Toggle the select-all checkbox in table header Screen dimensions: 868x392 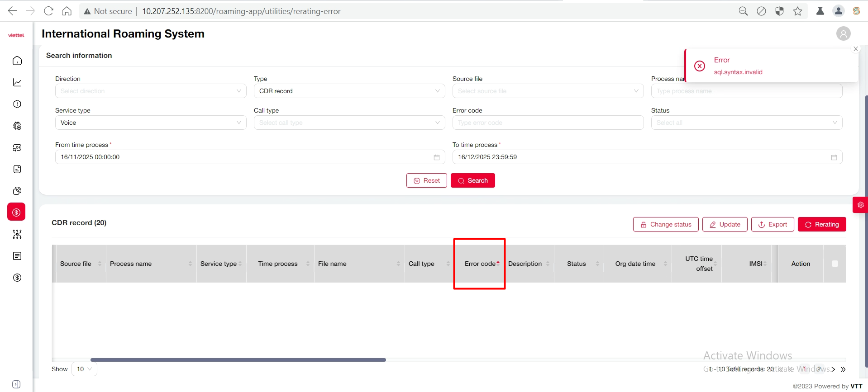pos(835,264)
